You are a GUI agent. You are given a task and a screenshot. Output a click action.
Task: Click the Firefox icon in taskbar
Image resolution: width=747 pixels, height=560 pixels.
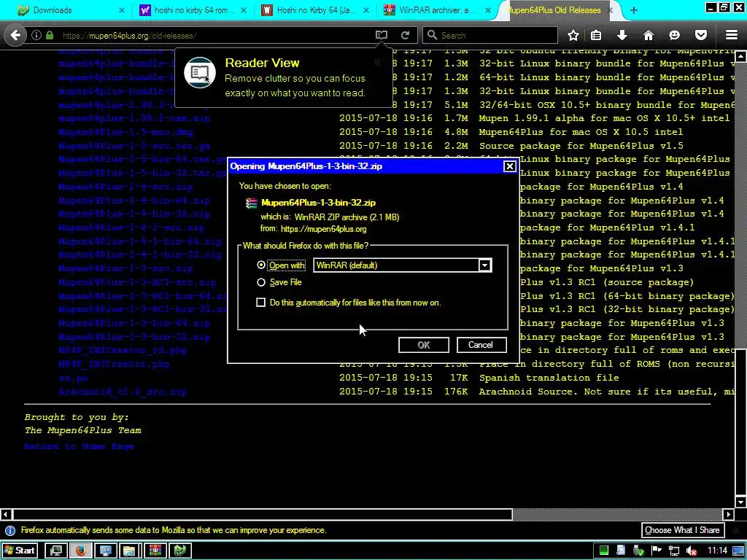point(81,551)
